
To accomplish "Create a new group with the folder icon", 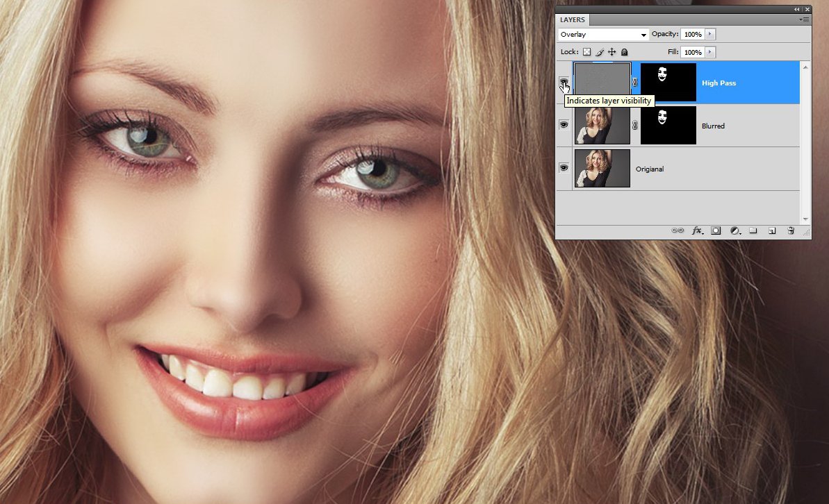I will [x=753, y=230].
